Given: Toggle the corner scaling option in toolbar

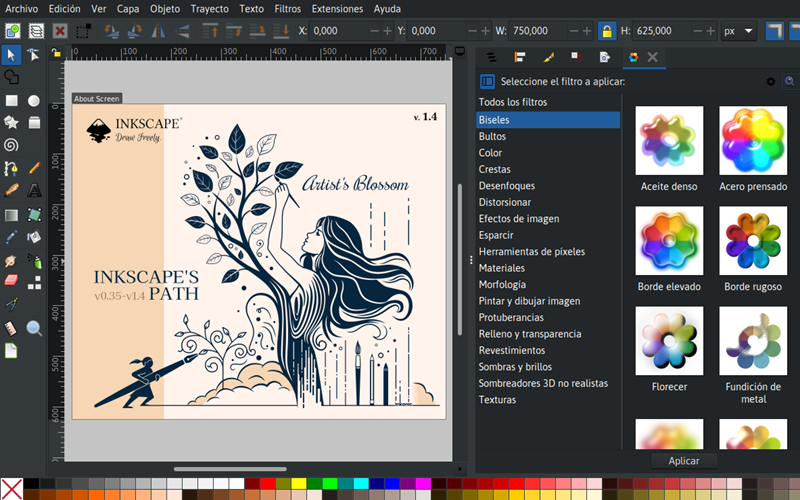Looking at the screenshot, I should [x=774, y=31].
